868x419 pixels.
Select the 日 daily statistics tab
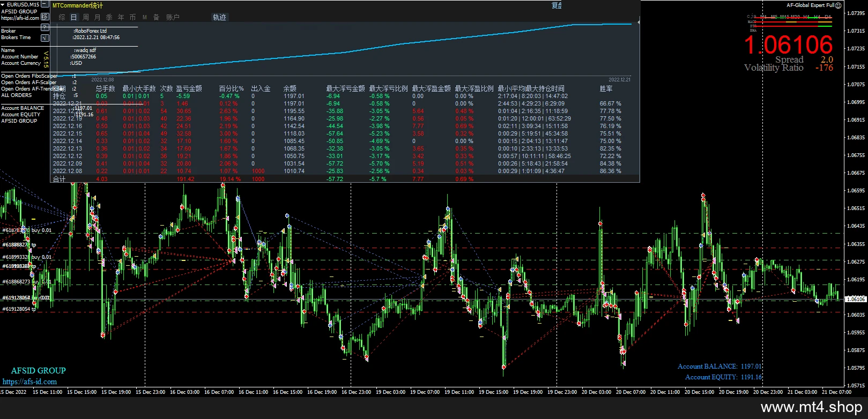74,17
